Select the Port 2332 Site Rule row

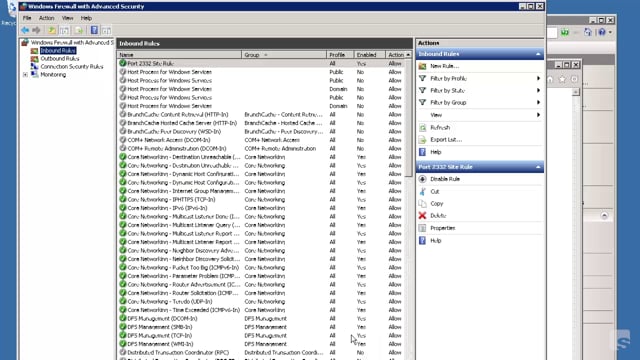[261, 63]
